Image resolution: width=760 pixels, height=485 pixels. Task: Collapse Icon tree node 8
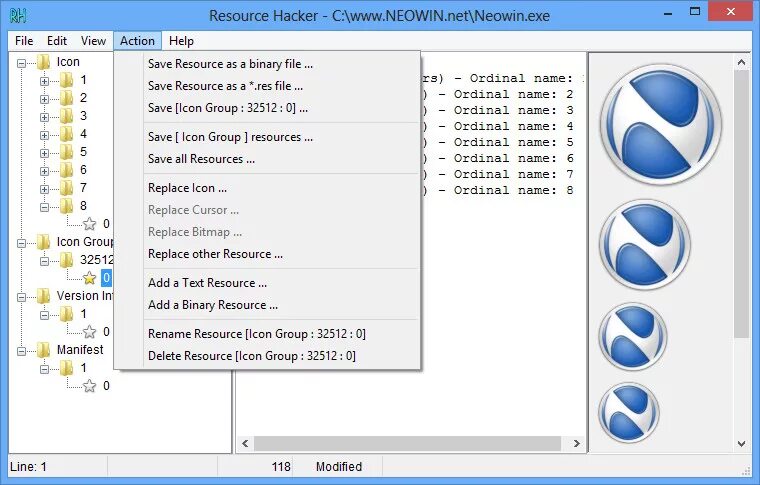(44, 207)
